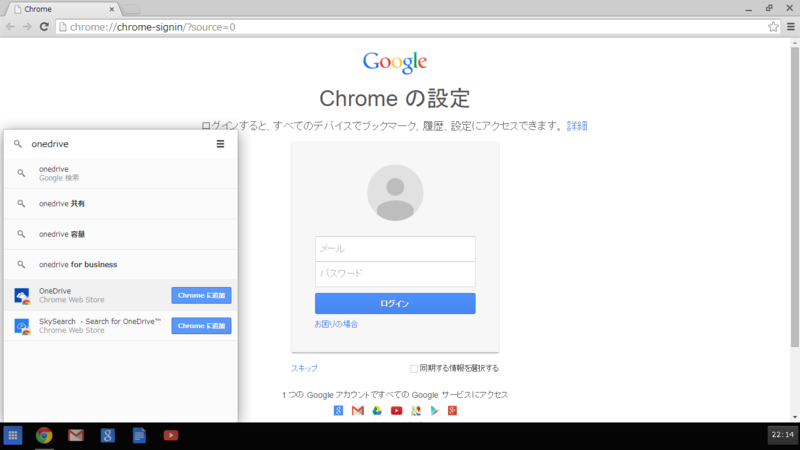Open Google Docs from the shelf

click(139, 435)
